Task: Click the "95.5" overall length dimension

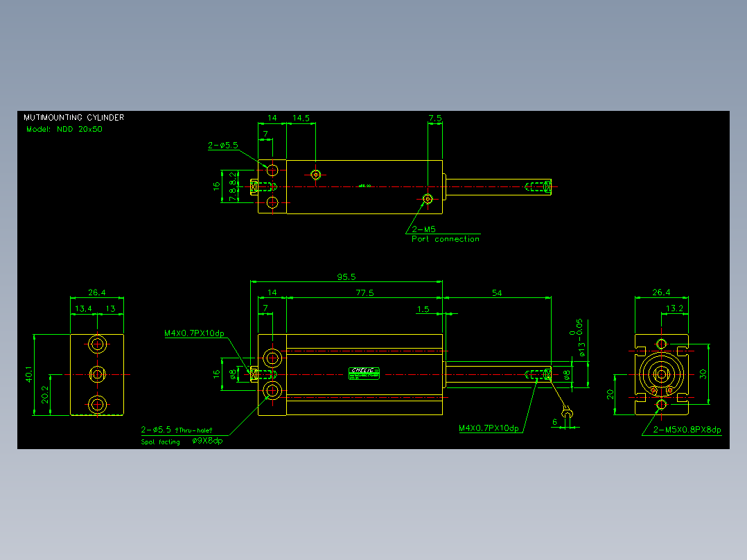Action: pos(346,277)
